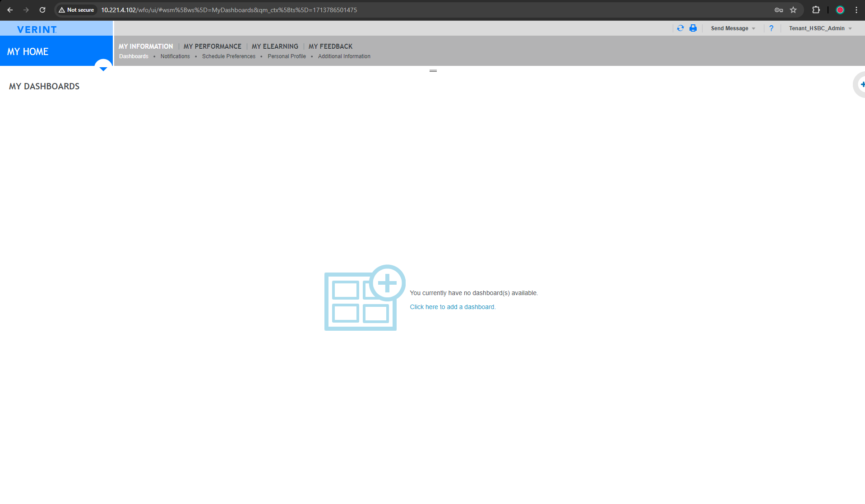The width and height of the screenshot is (865, 504).
Task: Collapse the header using the grip handle
Action: (x=433, y=71)
